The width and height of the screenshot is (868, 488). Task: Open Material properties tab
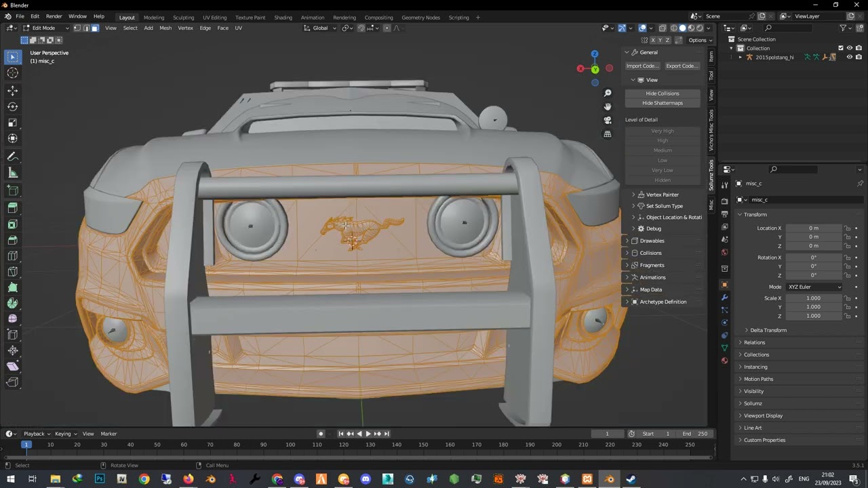(725, 361)
